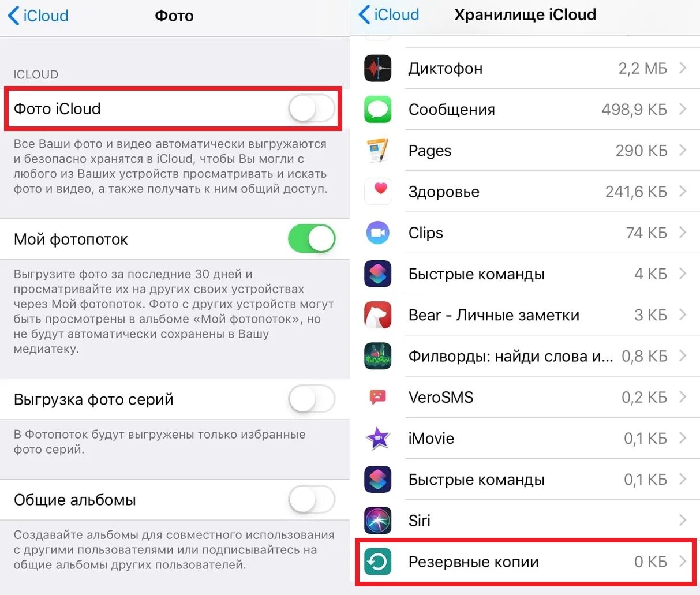The height and width of the screenshot is (595, 700).
Task: Expand the Резервные копии chevron arrow
Action: click(x=683, y=561)
